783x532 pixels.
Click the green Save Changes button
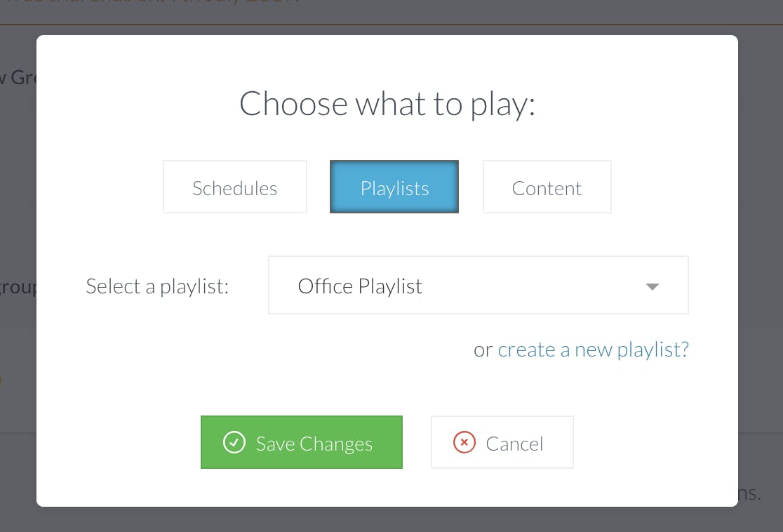tap(302, 442)
